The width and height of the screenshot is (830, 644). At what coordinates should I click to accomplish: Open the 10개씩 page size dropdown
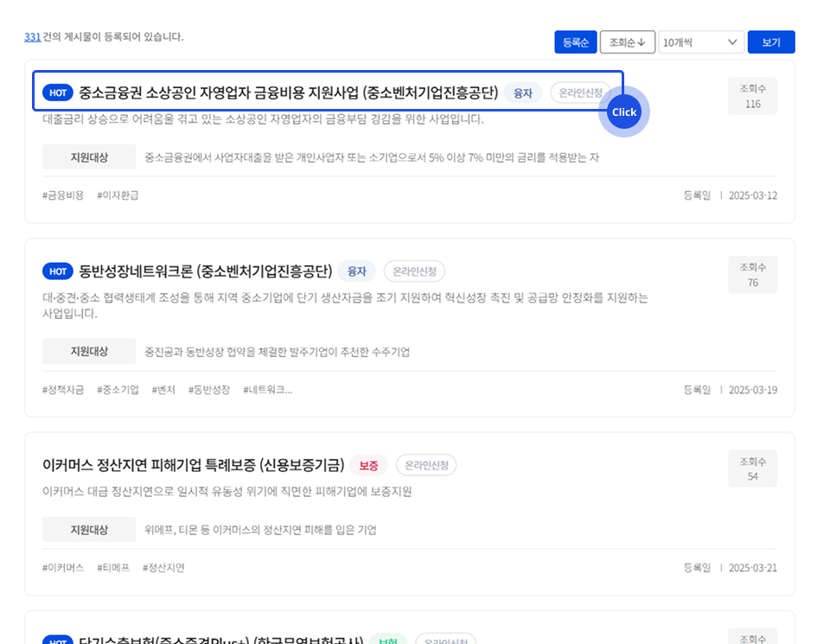point(700,42)
